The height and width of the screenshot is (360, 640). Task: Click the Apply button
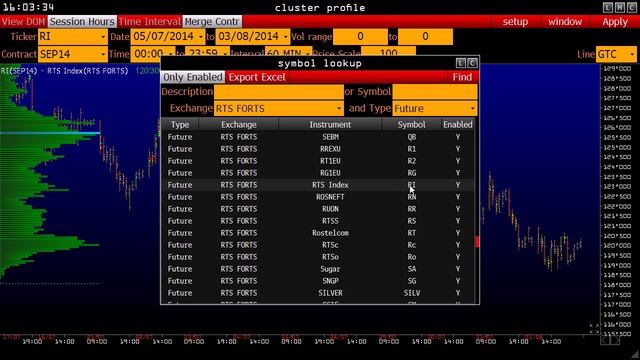tap(615, 22)
